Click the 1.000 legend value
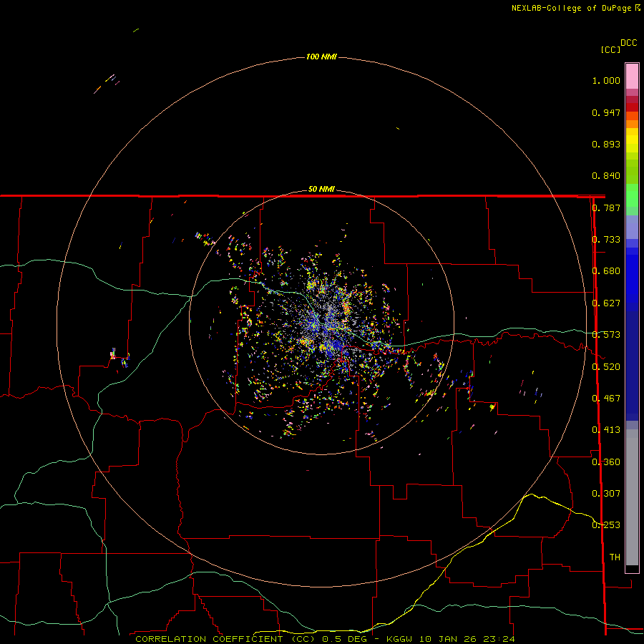644x644 pixels. 606,80
